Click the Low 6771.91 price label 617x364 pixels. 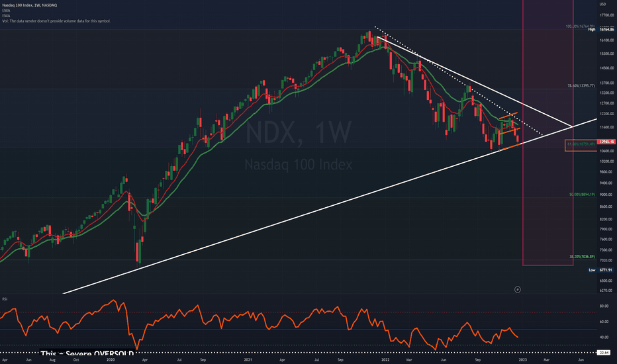(601, 270)
